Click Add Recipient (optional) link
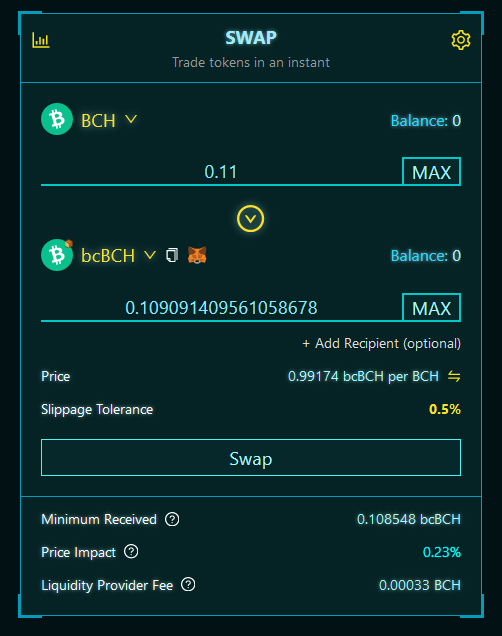 click(x=382, y=344)
